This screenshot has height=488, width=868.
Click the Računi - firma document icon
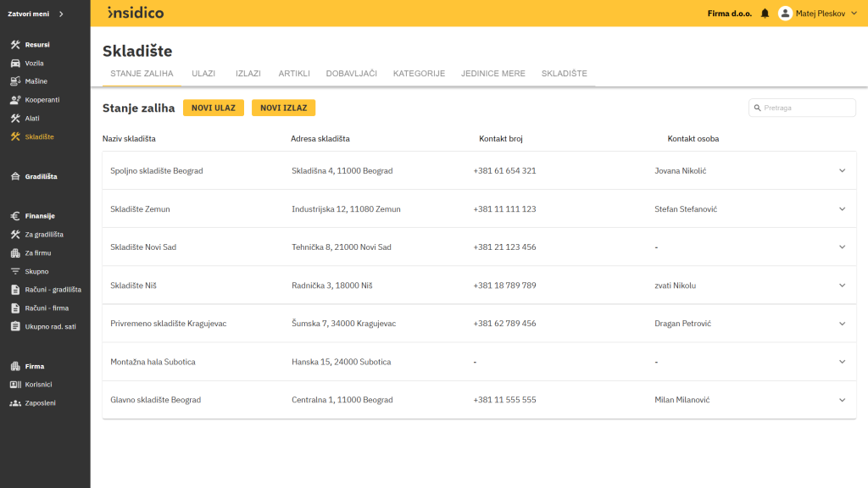pos(15,308)
